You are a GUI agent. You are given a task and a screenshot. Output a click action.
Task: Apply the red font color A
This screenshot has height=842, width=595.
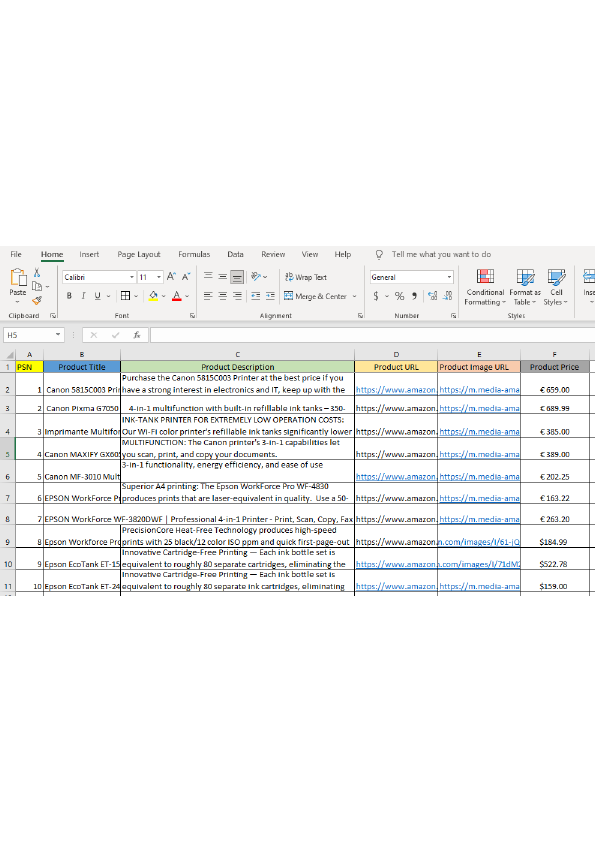(177, 295)
